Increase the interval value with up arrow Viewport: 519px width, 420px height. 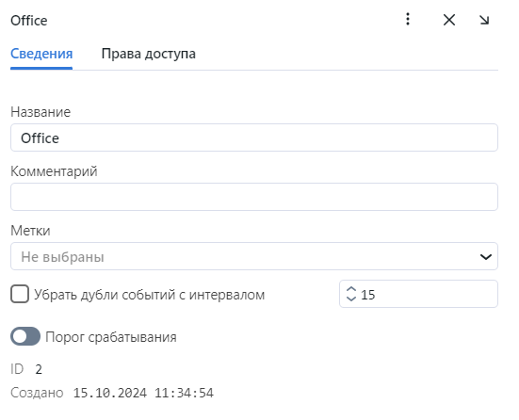pos(350,289)
